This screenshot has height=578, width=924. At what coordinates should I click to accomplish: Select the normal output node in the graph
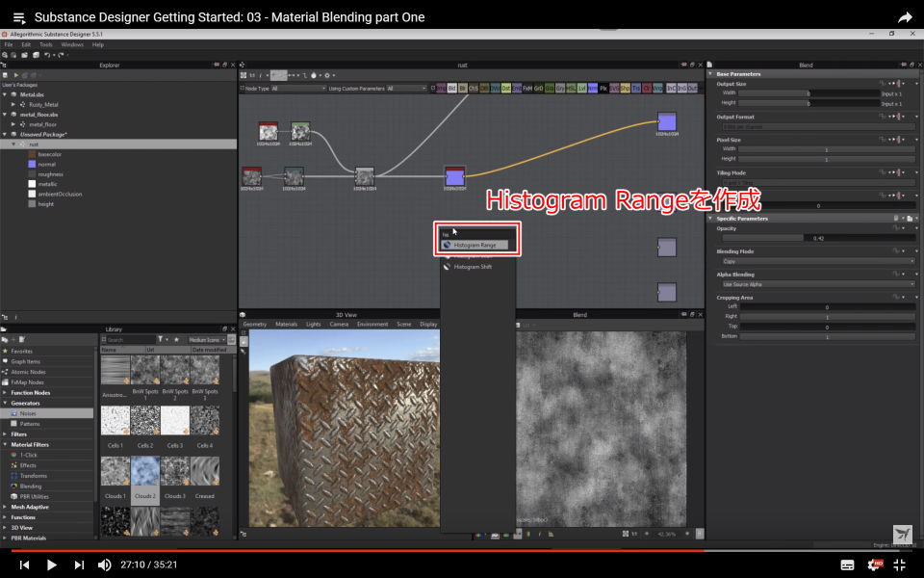tap(666, 122)
